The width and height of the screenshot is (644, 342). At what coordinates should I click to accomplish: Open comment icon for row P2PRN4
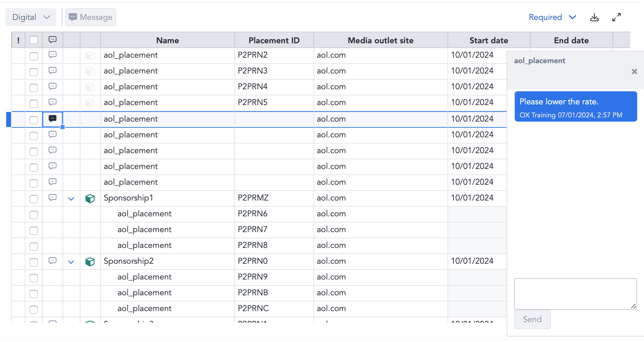(x=53, y=86)
